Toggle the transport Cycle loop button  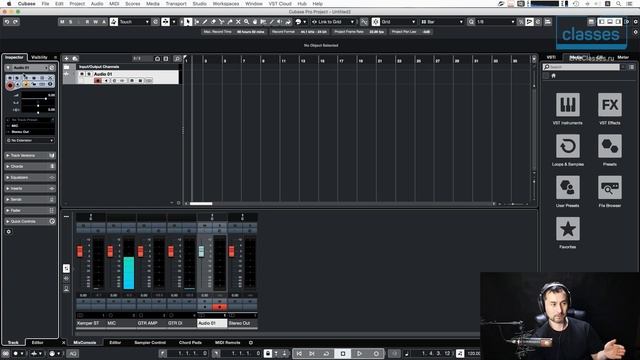(326, 353)
